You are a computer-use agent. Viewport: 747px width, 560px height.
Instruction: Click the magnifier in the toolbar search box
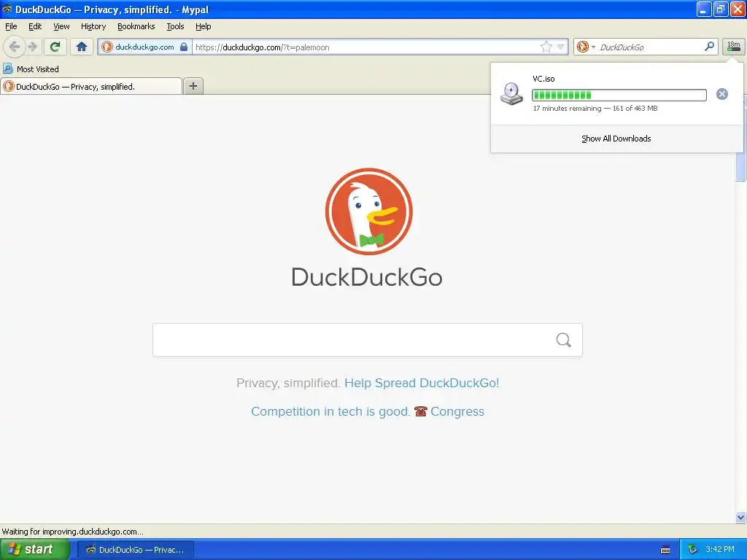point(709,47)
